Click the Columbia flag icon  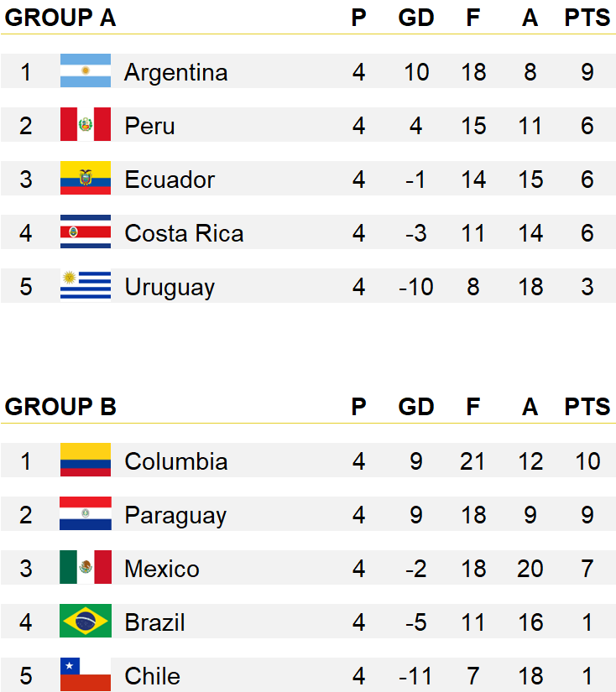coord(86,460)
